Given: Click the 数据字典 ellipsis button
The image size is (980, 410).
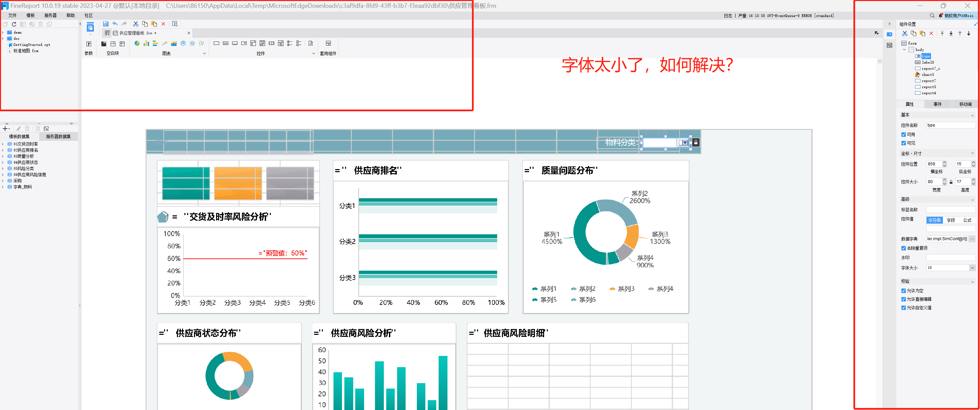Looking at the screenshot, I should point(972,239).
